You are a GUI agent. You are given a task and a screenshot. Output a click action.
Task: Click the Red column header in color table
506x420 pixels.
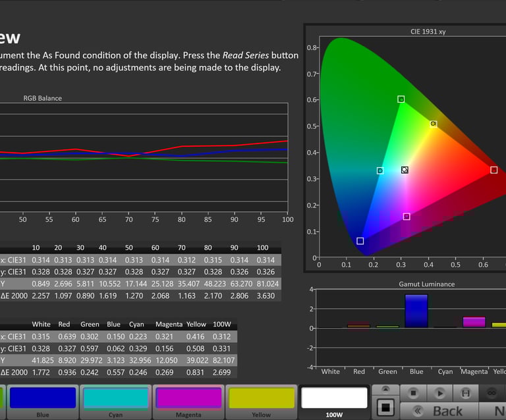point(64,325)
